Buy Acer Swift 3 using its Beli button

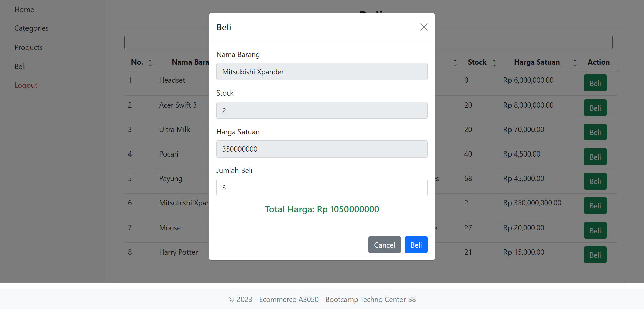(x=595, y=108)
